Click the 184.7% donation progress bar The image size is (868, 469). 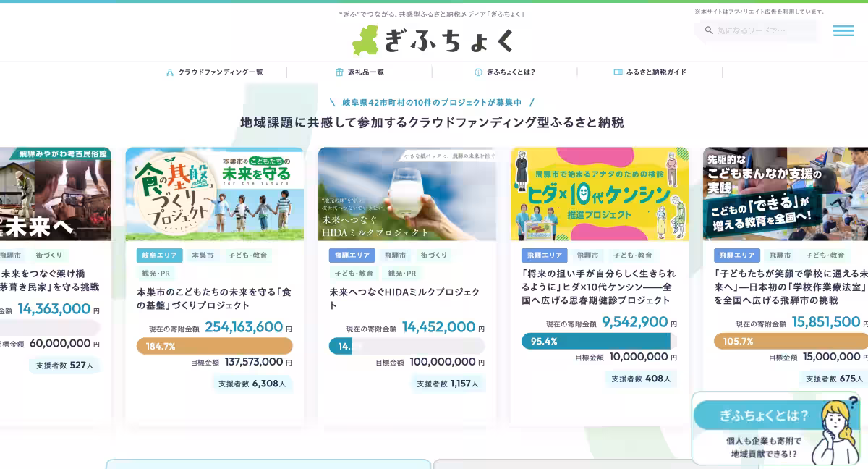tap(214, 346)
